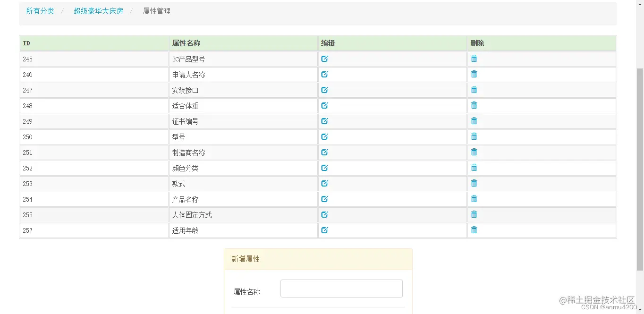Select the 适用年龄 name cell
The image size is (644, 314).
[x=244, y=230]
